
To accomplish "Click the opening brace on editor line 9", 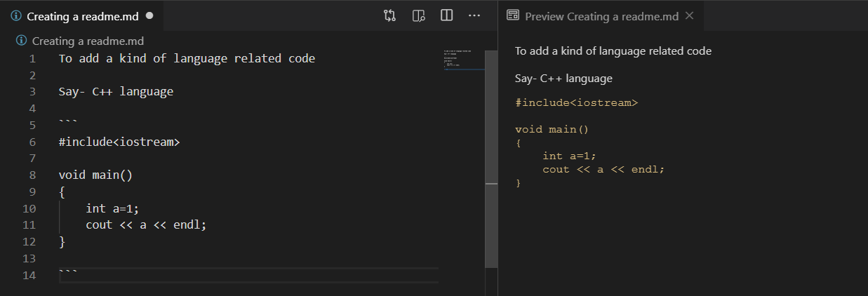I will pyautogui.click(x=62, y=191).
